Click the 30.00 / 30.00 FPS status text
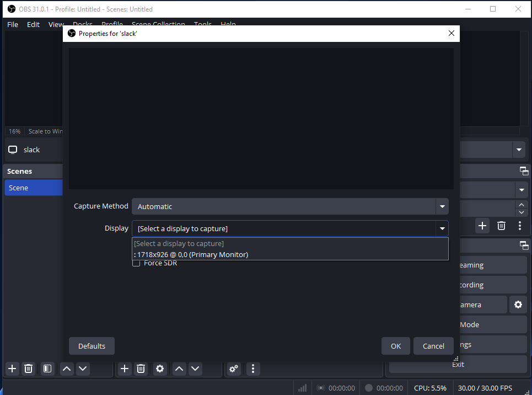The height and width of the screenshot is (395, 532). [485, 388]
